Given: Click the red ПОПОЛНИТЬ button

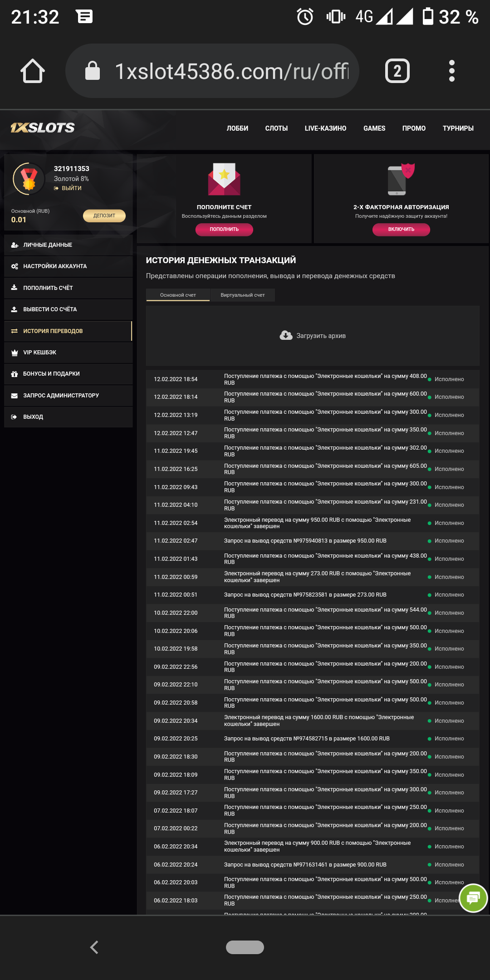Looking at the screenshot, I should pyautogui.click(x=224, y=229).
